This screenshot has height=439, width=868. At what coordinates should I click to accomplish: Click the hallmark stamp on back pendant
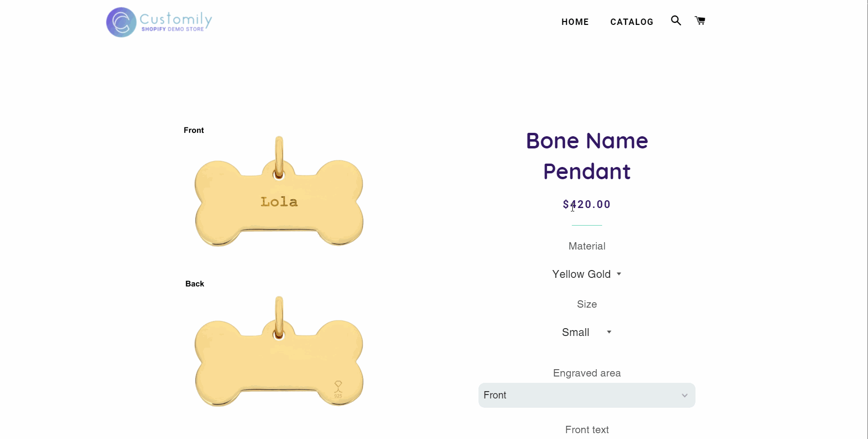338,389
